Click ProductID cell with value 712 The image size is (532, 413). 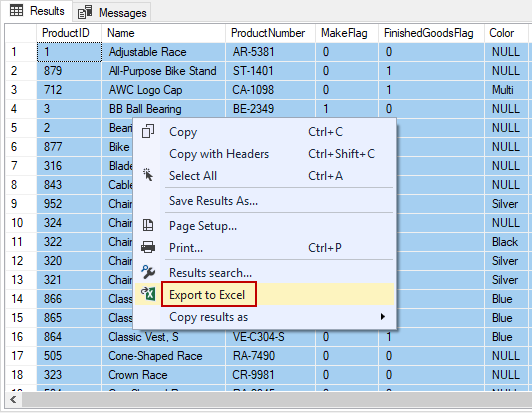69,90
